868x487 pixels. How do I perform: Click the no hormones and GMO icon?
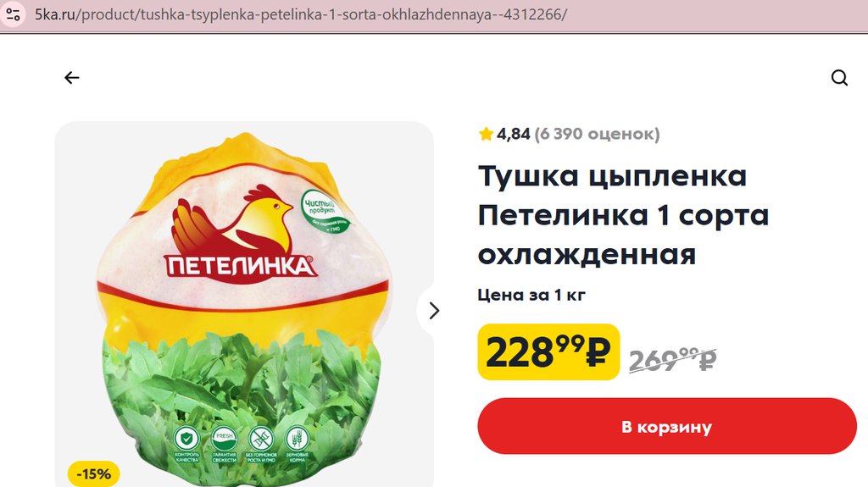(261, 439)
